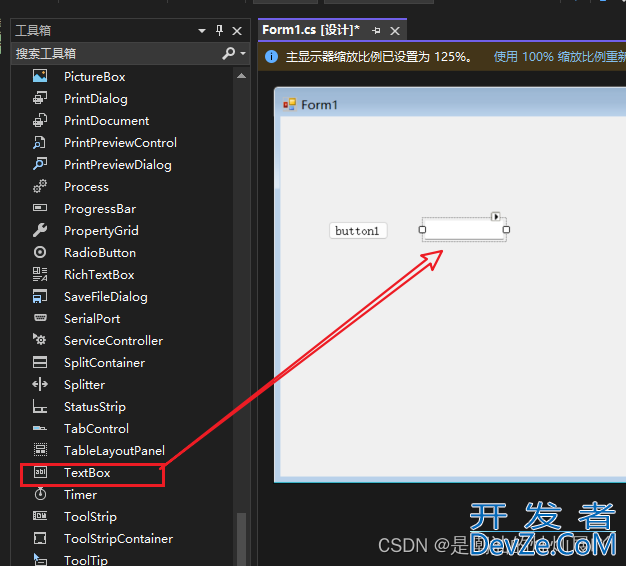Click the ServiceController icon
Viewport: 626px width, 566px height.
(40, 340)
